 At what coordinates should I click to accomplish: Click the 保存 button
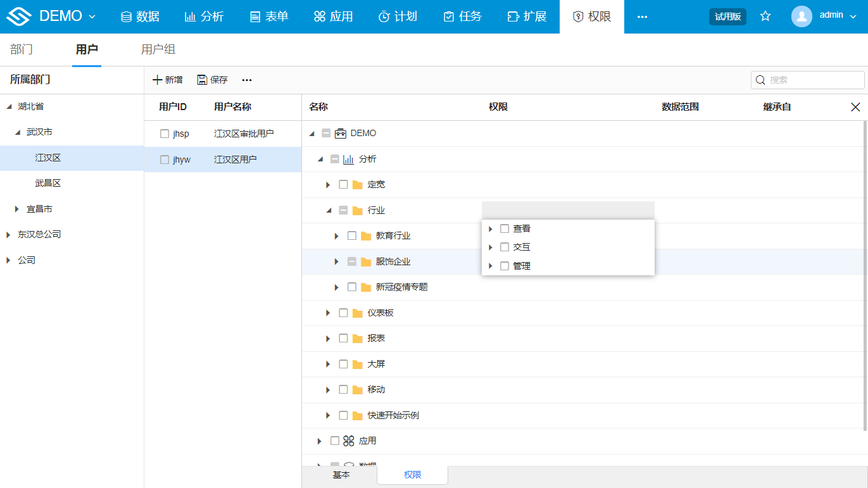click(x=212, y=80)
